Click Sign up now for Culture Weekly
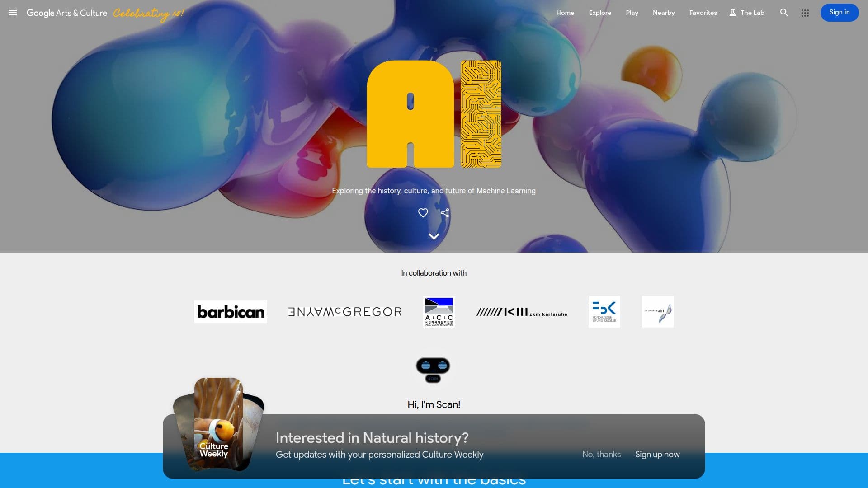Viewport: 868px width, 488px height. [657, 455]
